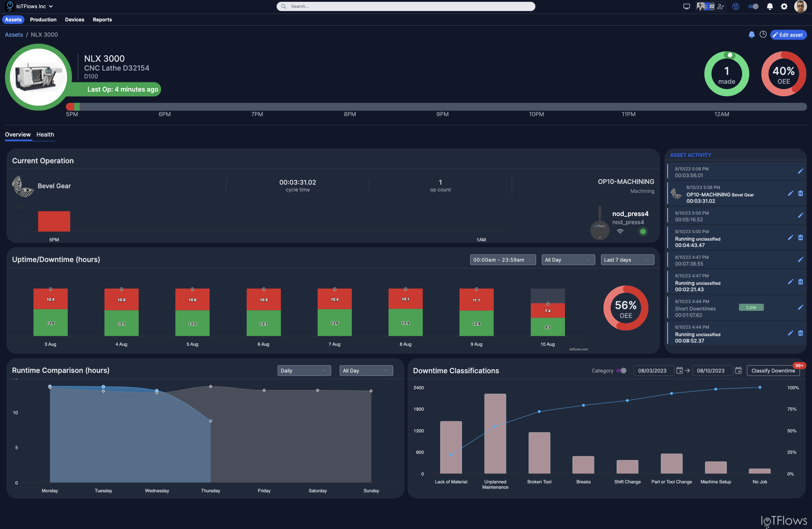812x529 pixels.
Task: Switch to the Health tab
Action: 45,135
